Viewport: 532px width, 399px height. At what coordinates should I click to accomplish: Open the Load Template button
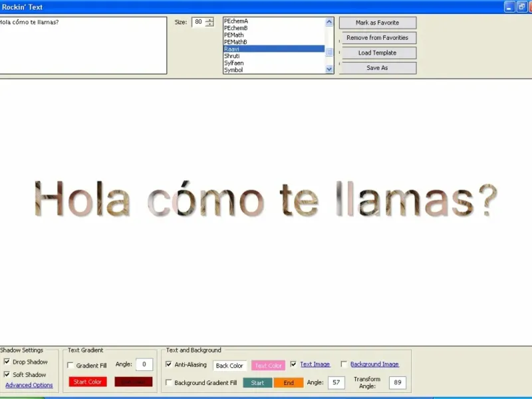378,53
